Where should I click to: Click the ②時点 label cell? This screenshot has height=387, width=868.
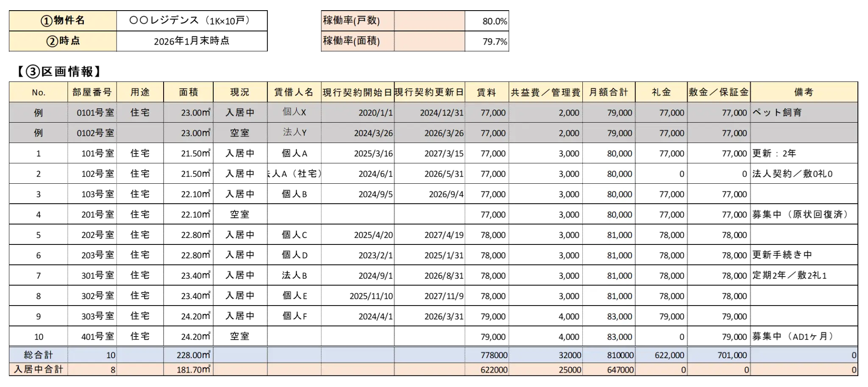63,41
